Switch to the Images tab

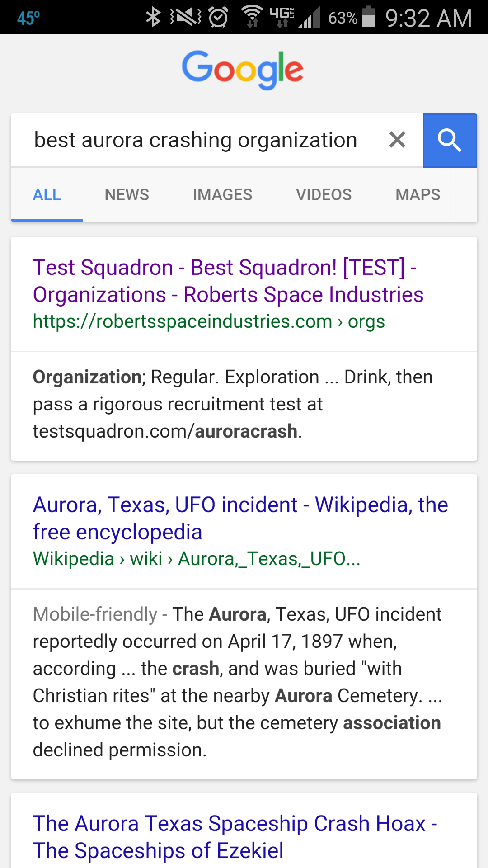(222, 195)
